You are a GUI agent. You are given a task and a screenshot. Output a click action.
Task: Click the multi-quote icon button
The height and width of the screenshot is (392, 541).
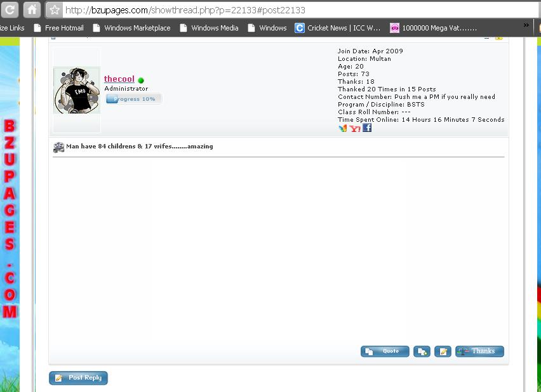coord(422,351)
